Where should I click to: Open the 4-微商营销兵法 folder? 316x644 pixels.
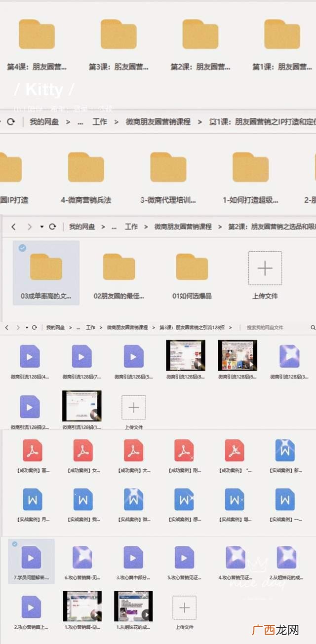(x=86, y=167)
